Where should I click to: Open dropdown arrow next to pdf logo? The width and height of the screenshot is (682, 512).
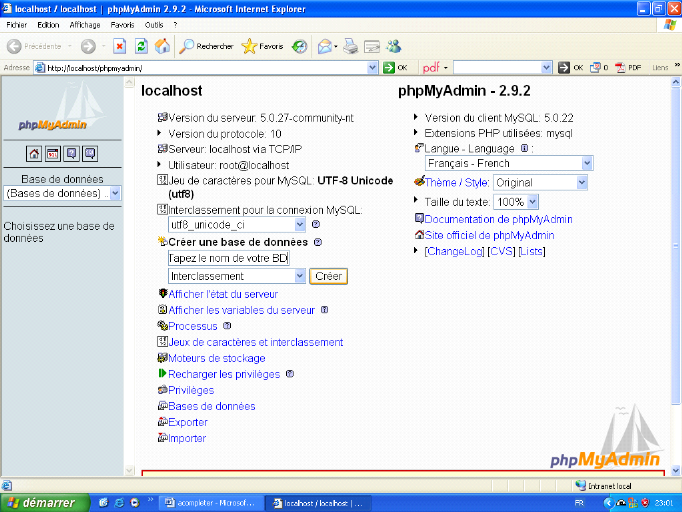pos(445,68)
